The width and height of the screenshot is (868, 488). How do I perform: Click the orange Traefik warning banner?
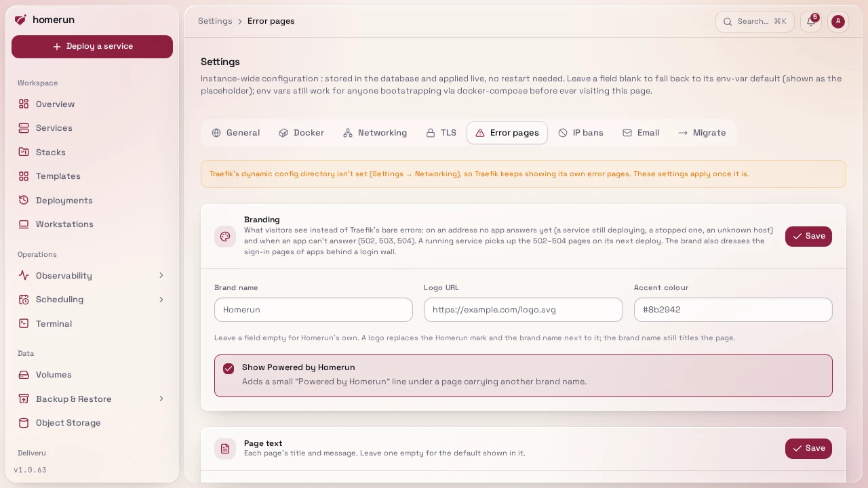(x=524, y=174)
